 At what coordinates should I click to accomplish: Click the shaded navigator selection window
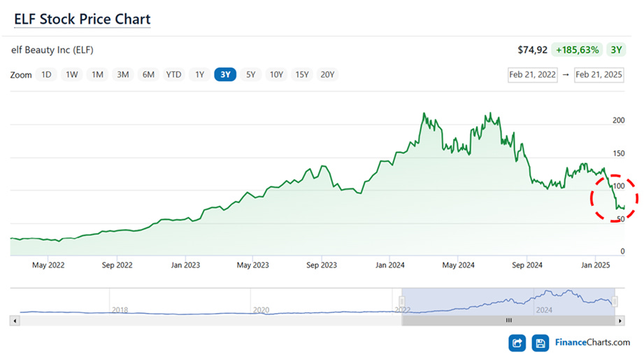tap(508, 302)
